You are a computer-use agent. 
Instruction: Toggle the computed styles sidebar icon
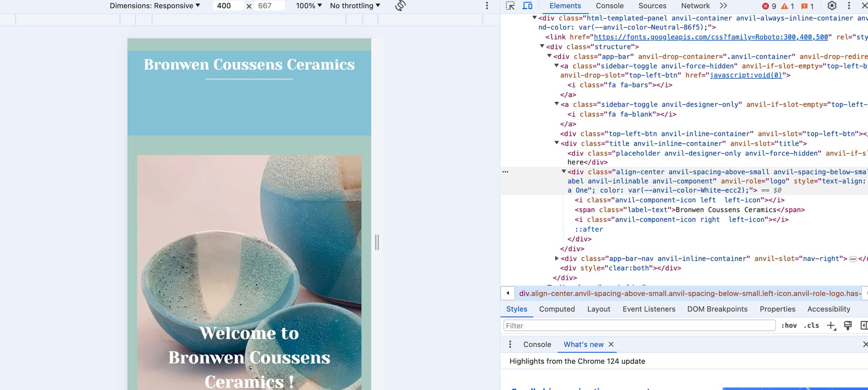[863, 326]
